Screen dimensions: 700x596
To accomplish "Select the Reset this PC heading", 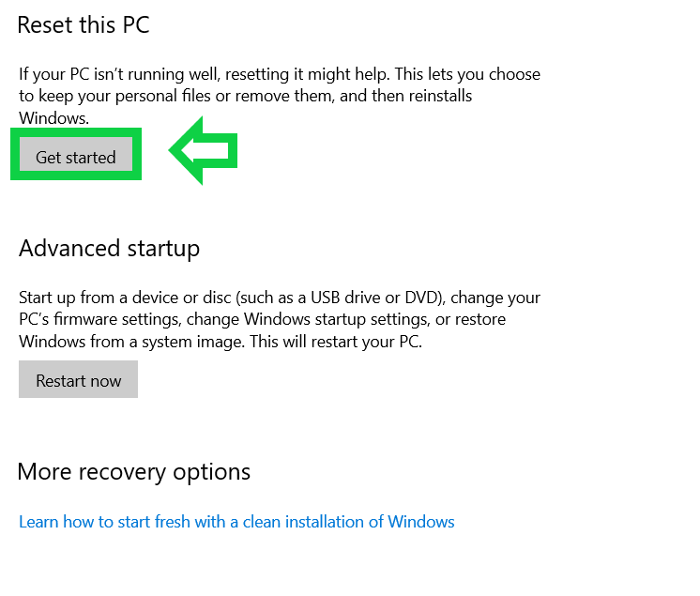I will point(84,25).
